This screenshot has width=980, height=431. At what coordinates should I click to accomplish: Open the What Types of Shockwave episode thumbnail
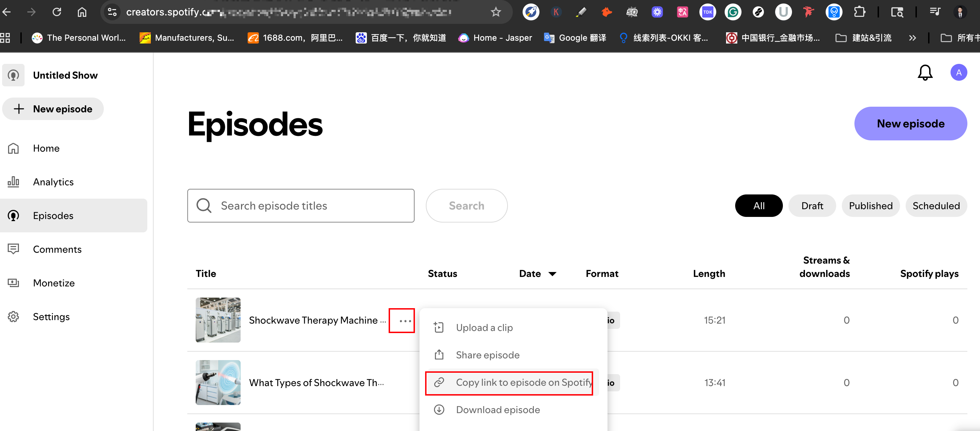[218, 382]
